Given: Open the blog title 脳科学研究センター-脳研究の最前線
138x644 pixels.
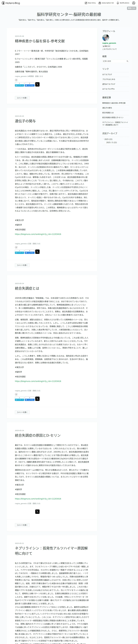Looking at the screenshot, I should point(69,14).
